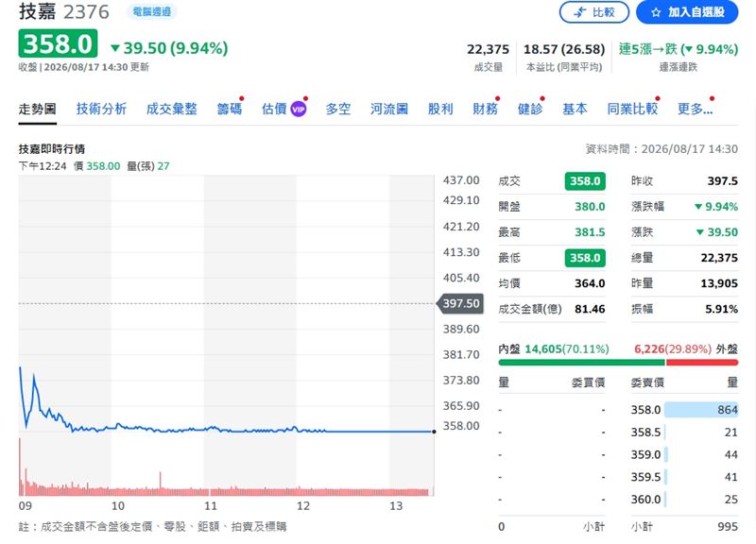Add stock via 加入自選股 button

[x=687, y=12]
